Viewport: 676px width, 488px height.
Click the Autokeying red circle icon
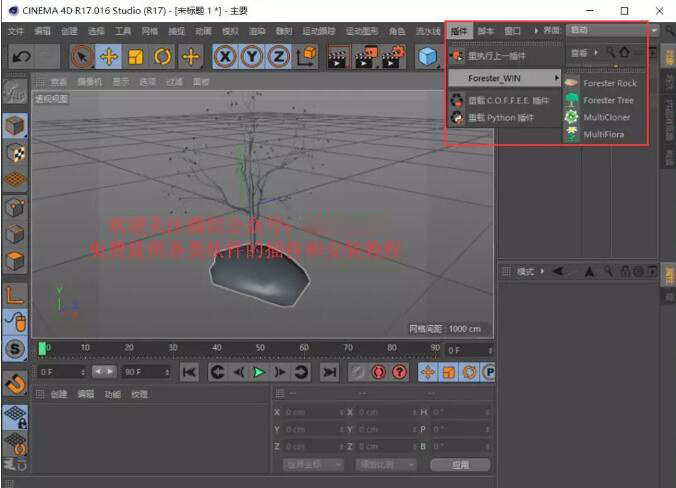pos(379,372)
